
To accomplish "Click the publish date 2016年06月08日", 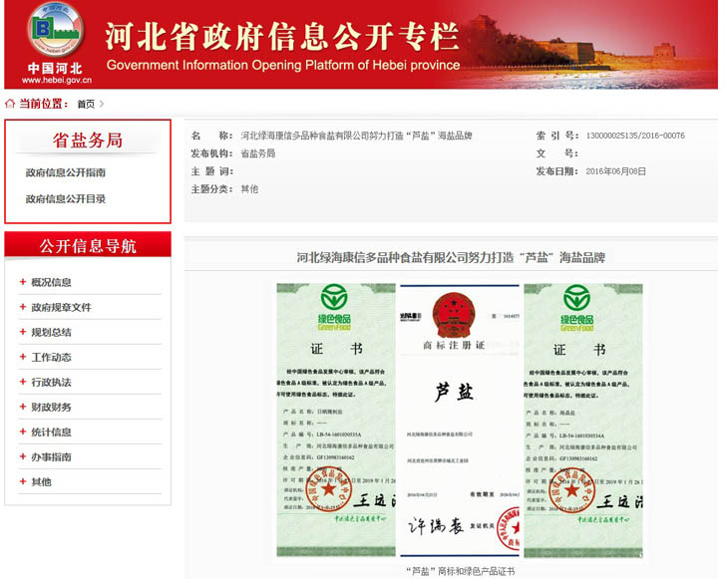I will pyautogui.click(x=615, y=171).
